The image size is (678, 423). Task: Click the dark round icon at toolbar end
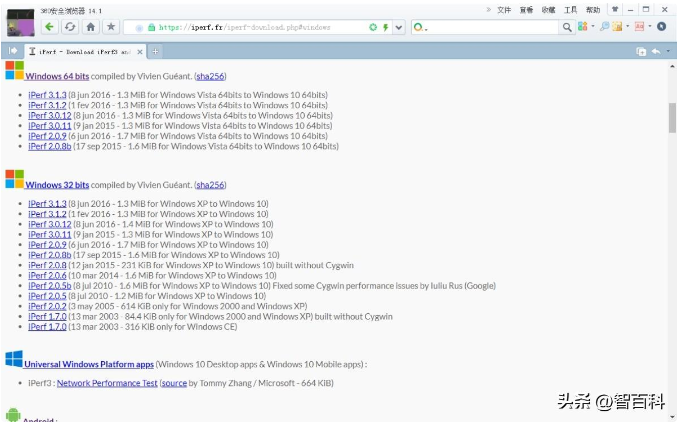tap(662, 27)
